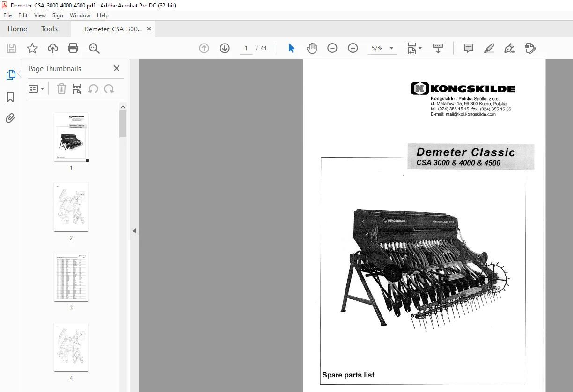573x392 pixels.
Task: Close the Page Thumbnails panel
Action: [x=117, y=68]
